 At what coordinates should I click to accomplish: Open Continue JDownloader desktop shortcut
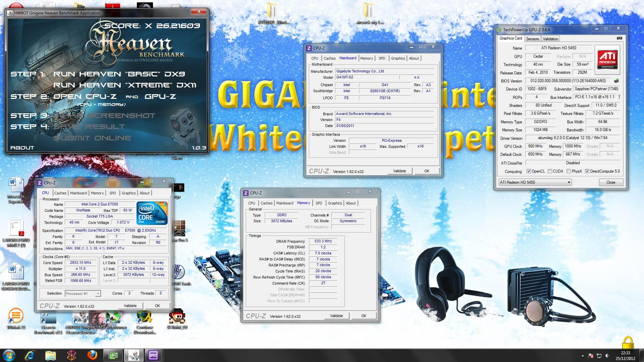(145, 322)
